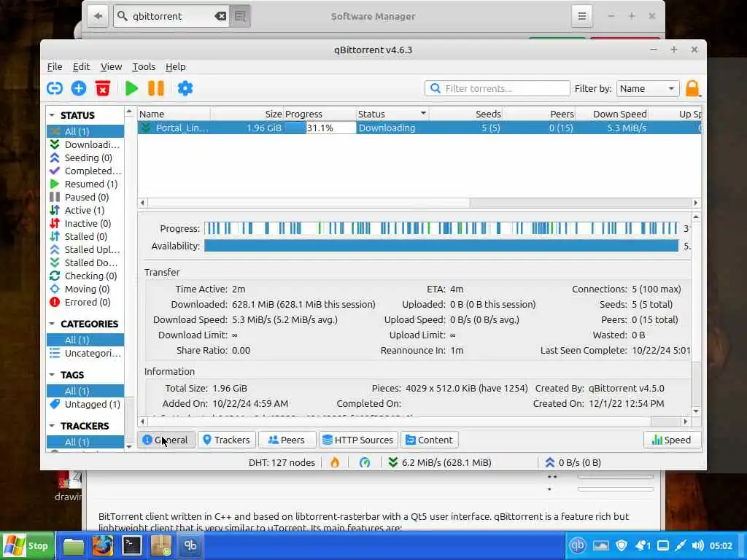Select the Checking (0) status filter

coord(85,276)
